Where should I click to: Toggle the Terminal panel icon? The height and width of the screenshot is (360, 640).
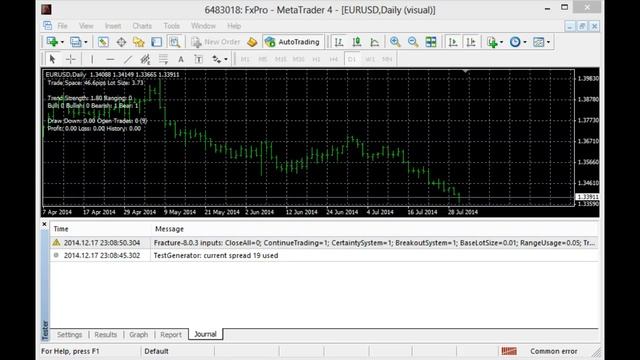pos(156,42)
